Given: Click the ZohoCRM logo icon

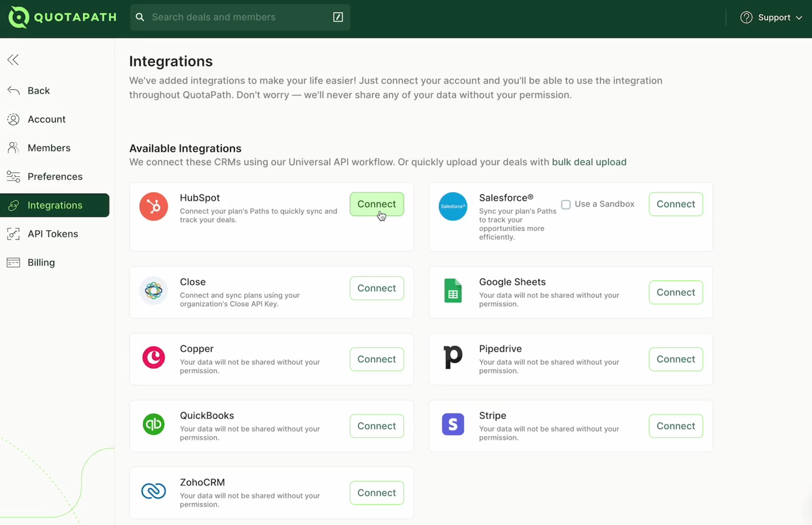Looking at the screenshot, I should [153, 491].
